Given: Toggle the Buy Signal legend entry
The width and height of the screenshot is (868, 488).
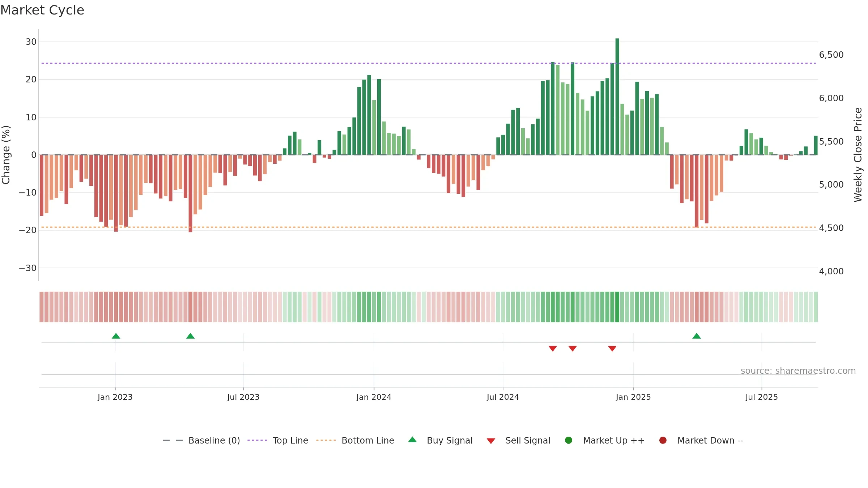Looking at the screenshot, I should (x=440, y=440).
